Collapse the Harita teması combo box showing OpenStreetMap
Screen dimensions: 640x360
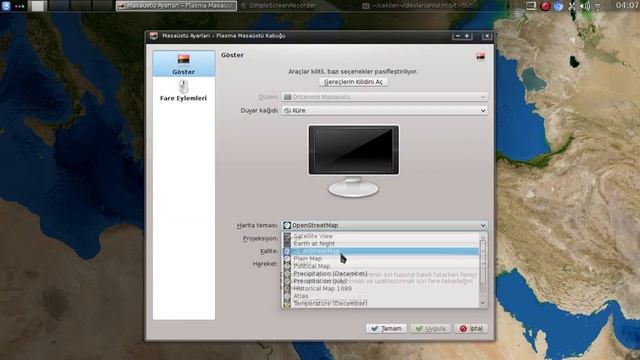384,225
